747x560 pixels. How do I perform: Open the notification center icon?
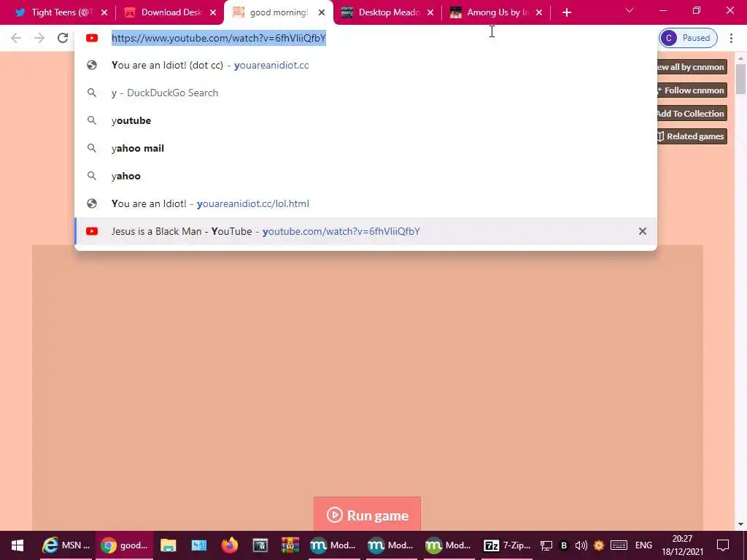(723, 545)
